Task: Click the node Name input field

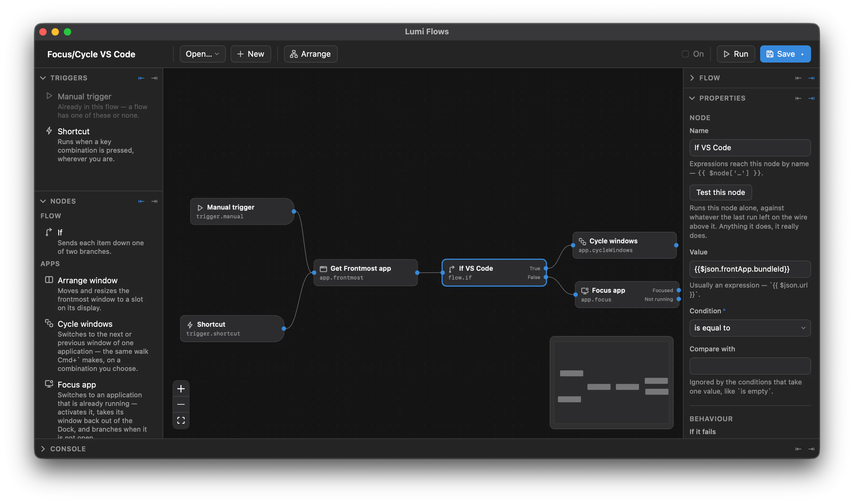Action: [x=750, y=148]
